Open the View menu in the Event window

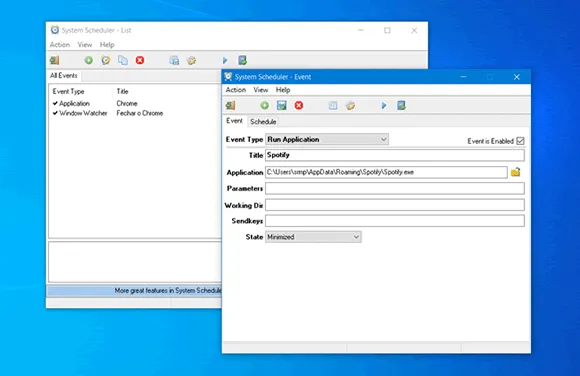click(x=261, y=90)
